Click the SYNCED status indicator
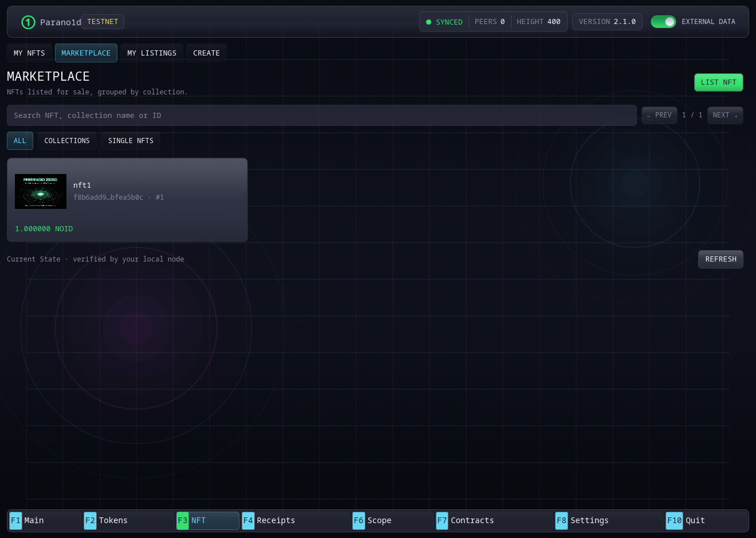Viewport: 756px width, 538px height. pos(444,22)
